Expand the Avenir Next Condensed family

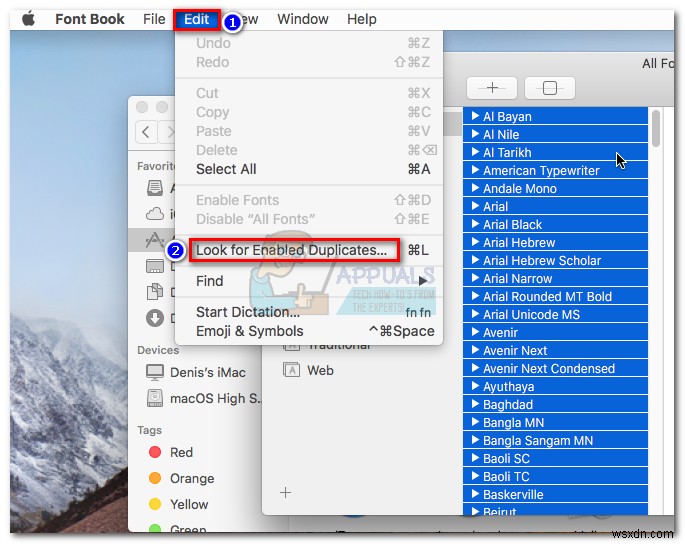475,368
